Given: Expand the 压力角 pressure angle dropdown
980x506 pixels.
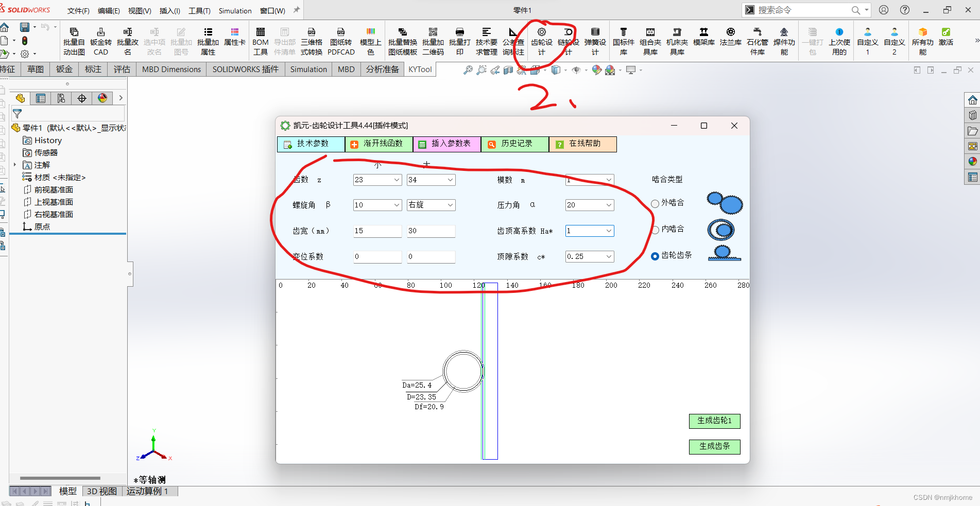Looking at the screenshot, I should click(608, 205).
